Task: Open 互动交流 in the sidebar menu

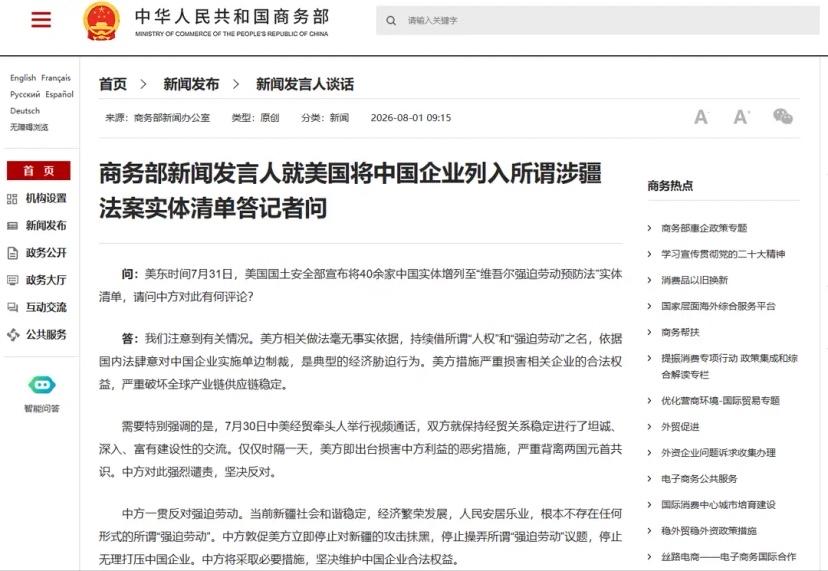Action: click(x=46, y=307)
